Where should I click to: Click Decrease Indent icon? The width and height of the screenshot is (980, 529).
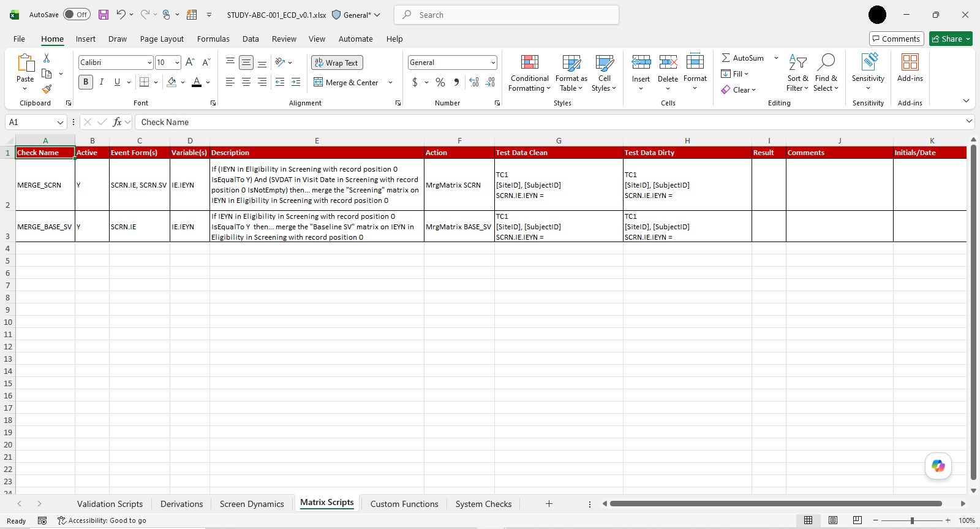280,82
